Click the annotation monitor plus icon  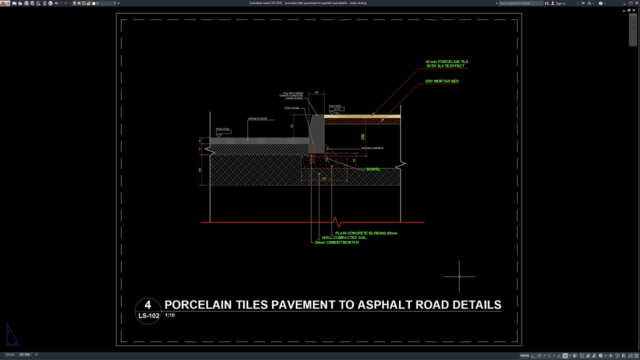click(x=611, y=356)
